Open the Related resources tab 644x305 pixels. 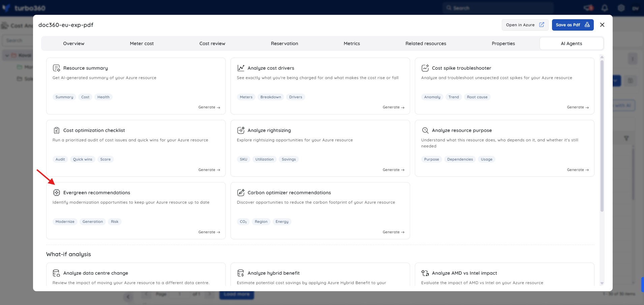426,43
